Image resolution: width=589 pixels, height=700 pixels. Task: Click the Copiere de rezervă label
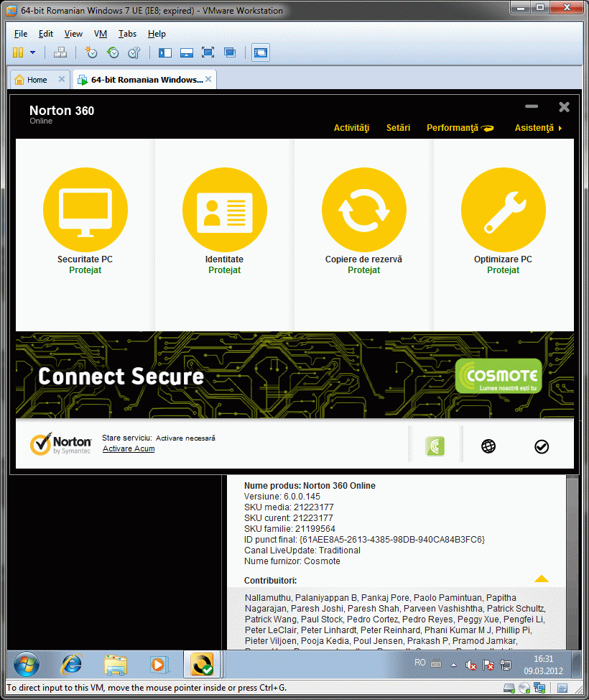pos(363,259)
